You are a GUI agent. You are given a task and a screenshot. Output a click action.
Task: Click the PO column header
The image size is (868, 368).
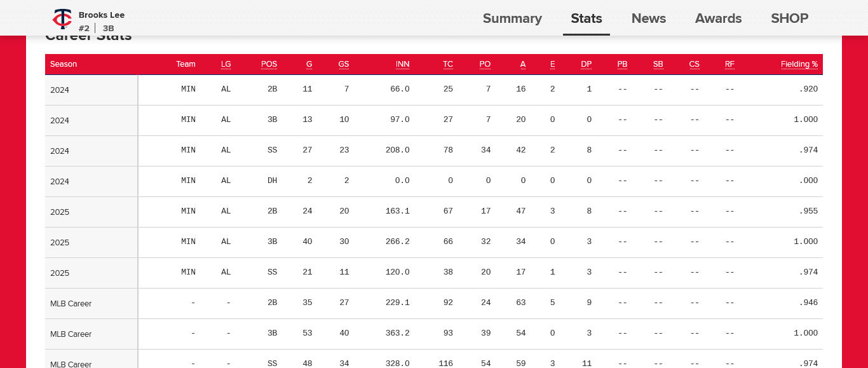485,64
